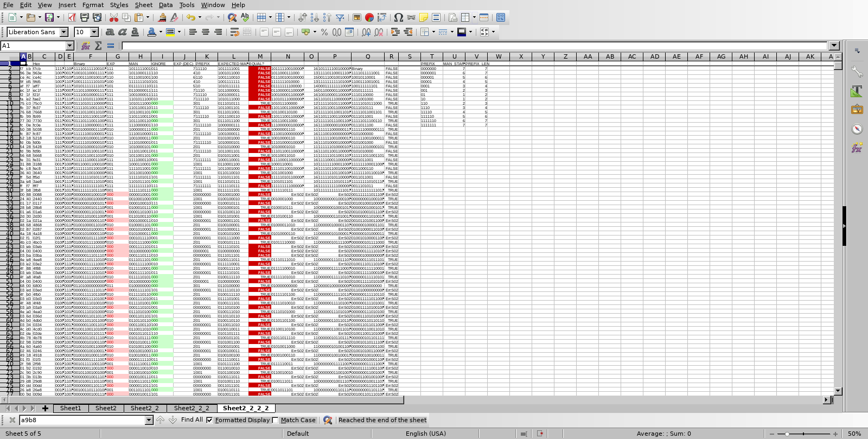The width and height of the screenshot is (868, 439).
Task: Click the vertical scrollbar down arrow
Action: [x=838, y=391]
